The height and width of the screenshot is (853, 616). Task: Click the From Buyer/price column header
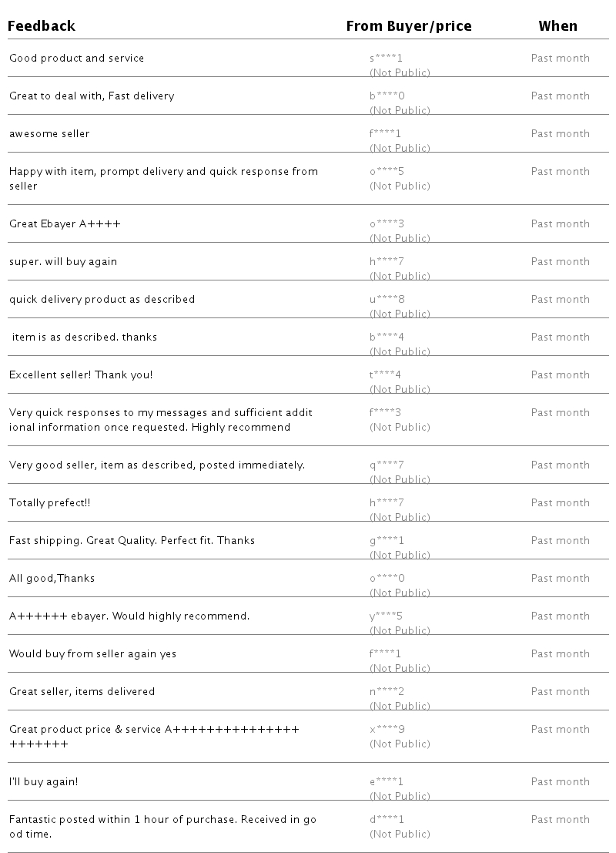coord(408,26)
